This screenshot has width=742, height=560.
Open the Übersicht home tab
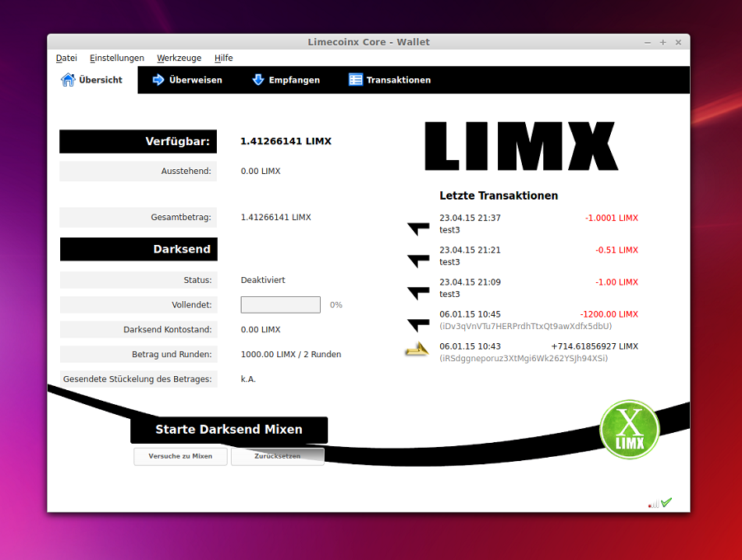point(92,80)
